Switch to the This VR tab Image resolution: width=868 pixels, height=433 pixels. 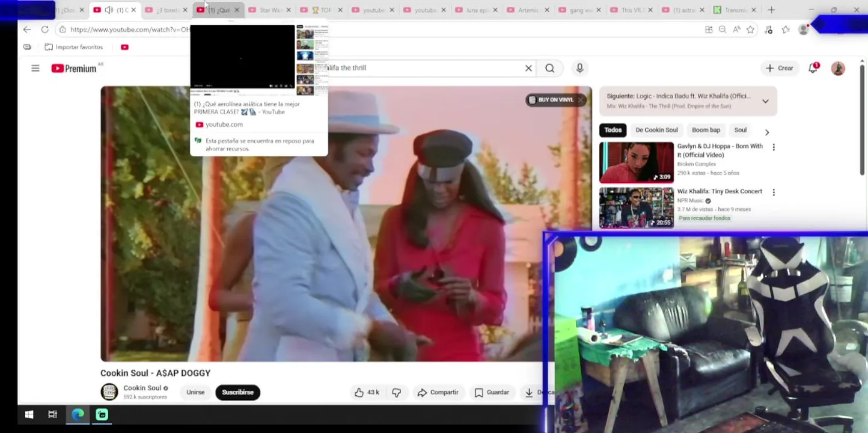632,10
